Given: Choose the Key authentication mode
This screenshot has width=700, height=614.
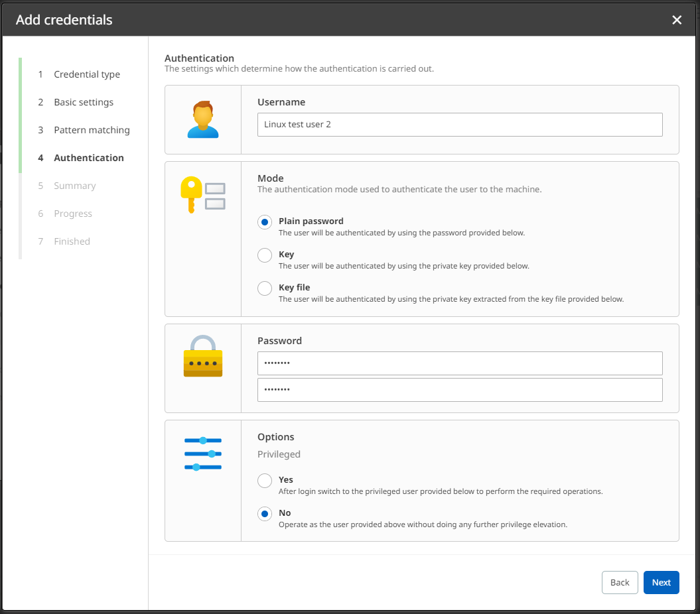Looking at the screenshot, I should (x=265, y=255).
